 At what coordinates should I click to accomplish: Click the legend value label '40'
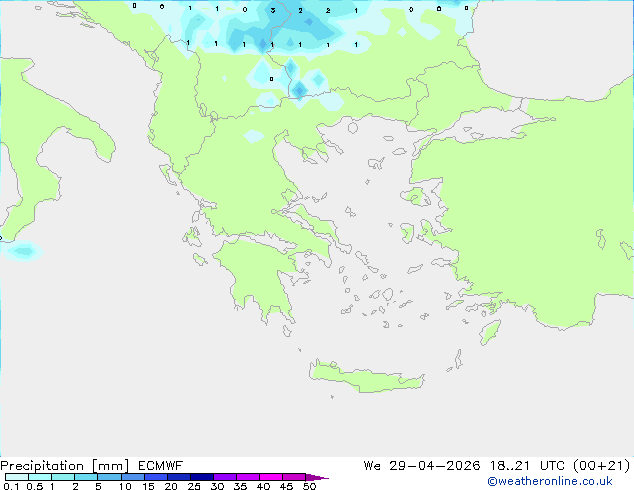[x=263, y=486]
